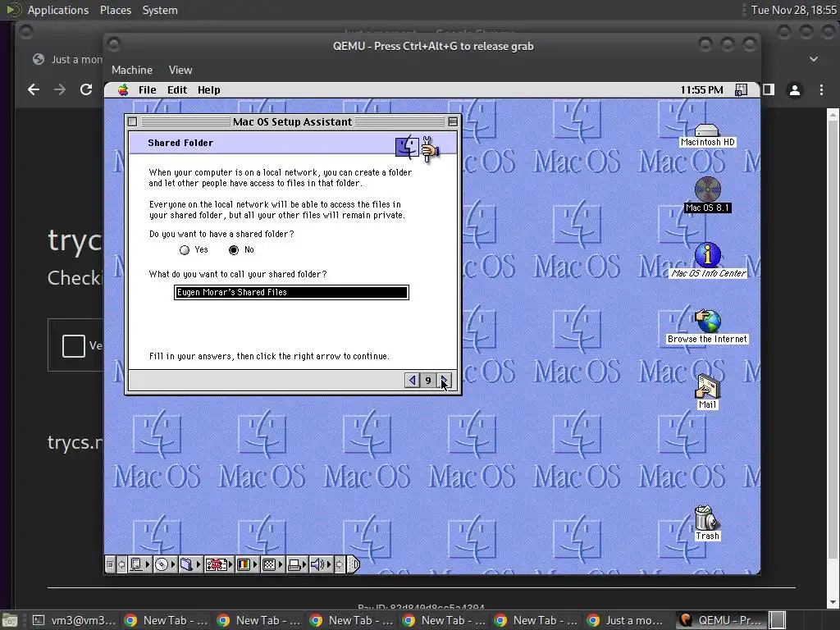
Task: Open Chrome three-dot menu
Action: point(821,90)
